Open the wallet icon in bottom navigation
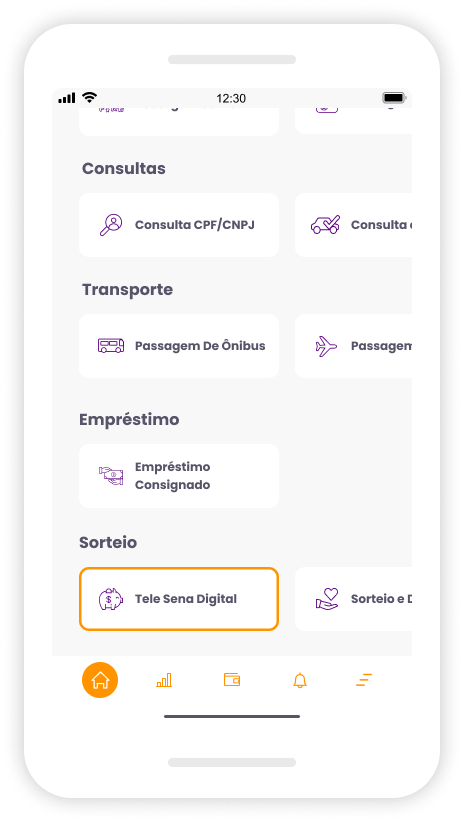This screenshot has width=464, height=822. pos(232,680)
